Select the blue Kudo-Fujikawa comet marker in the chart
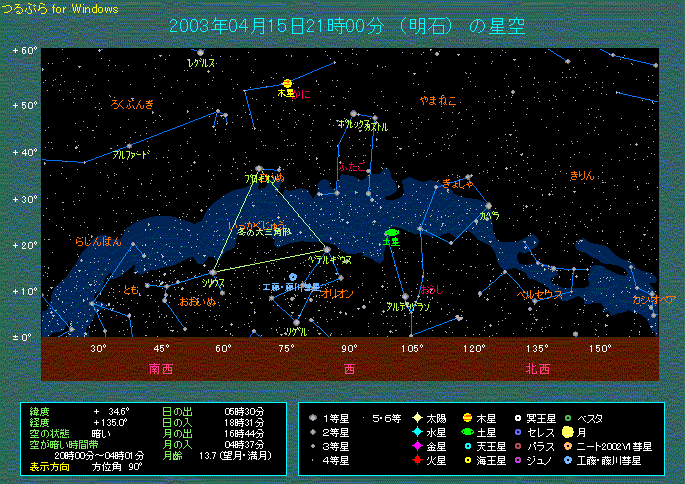This screenshot has width=685, height=484. tap(293, 277)
